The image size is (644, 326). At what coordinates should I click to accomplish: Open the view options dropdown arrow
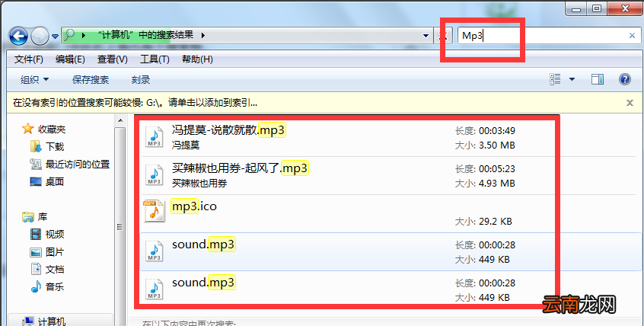click(x=572, y=79)
